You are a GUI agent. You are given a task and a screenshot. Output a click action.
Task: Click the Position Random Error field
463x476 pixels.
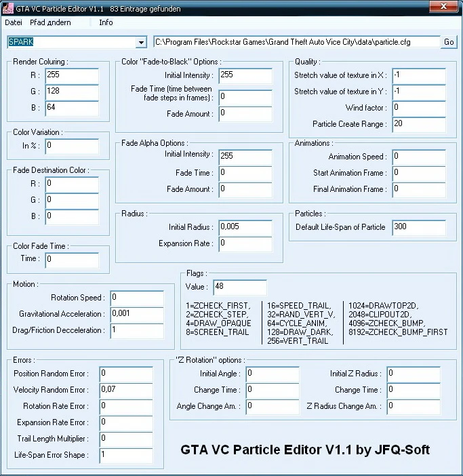126,374
